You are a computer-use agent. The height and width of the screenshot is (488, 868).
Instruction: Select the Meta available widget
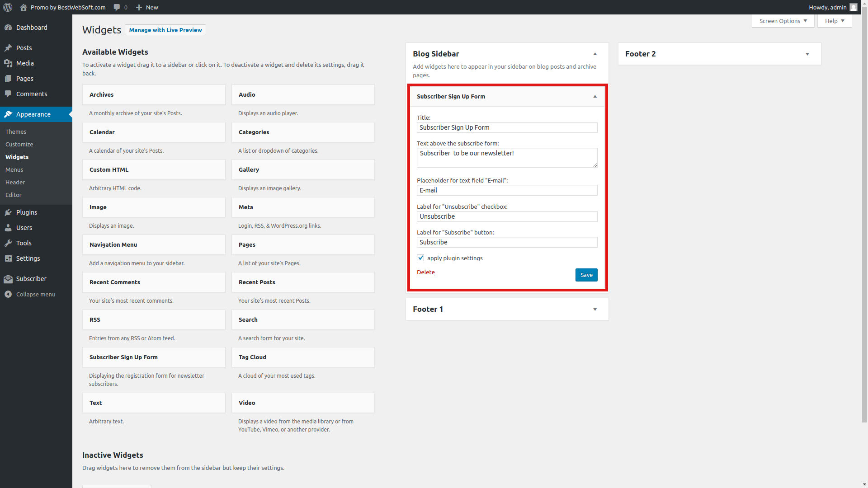coord(303,207)
